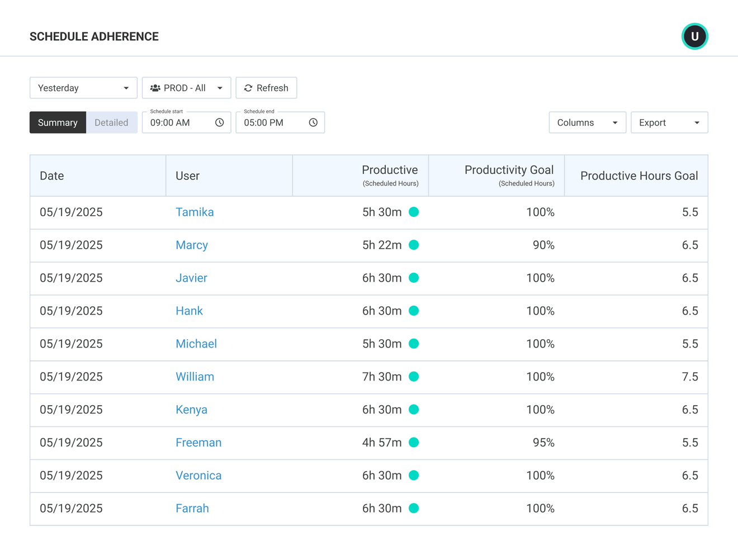
Task: Open Veronica's user link
Action: [x=198, y=476]
